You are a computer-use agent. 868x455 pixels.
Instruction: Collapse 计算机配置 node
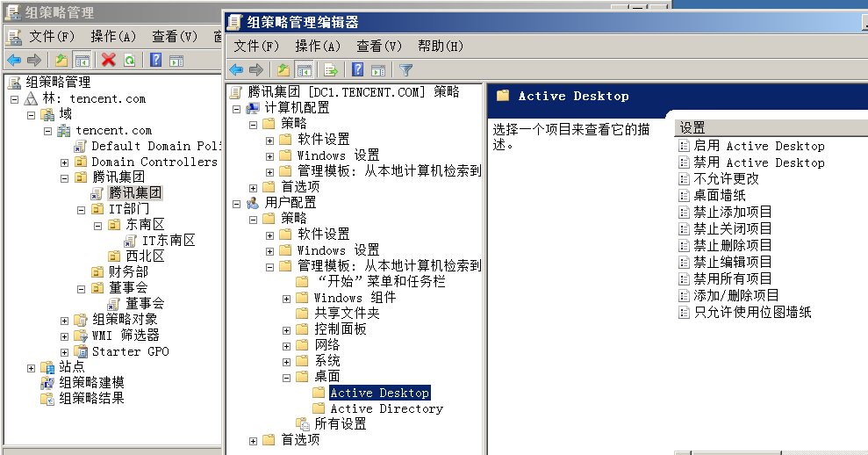236,109
